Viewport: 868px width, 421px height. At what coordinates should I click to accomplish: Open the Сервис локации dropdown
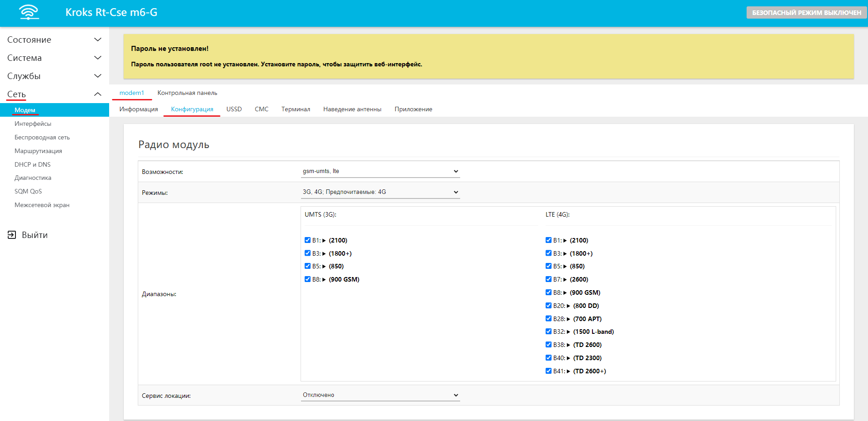click(380, 395)
